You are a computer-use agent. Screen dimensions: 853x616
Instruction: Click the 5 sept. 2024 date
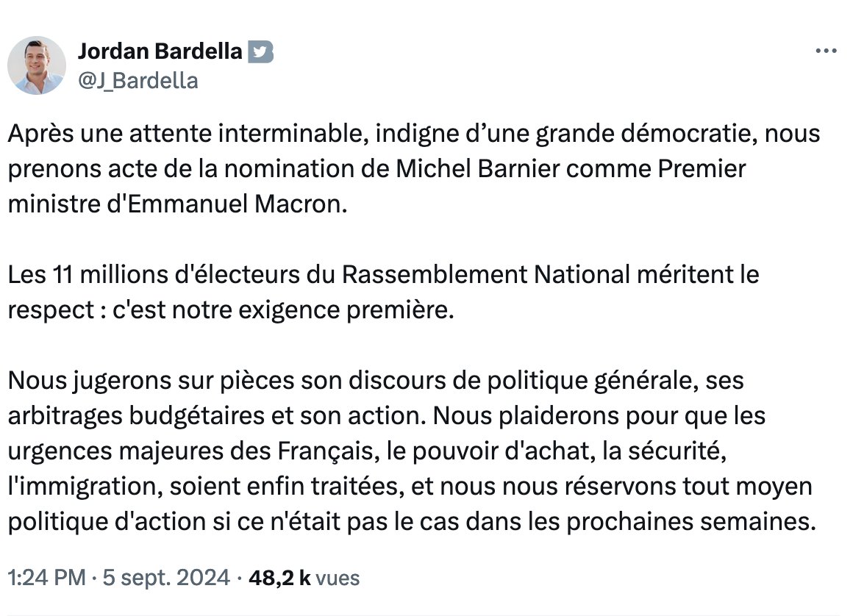coord(166,577)
